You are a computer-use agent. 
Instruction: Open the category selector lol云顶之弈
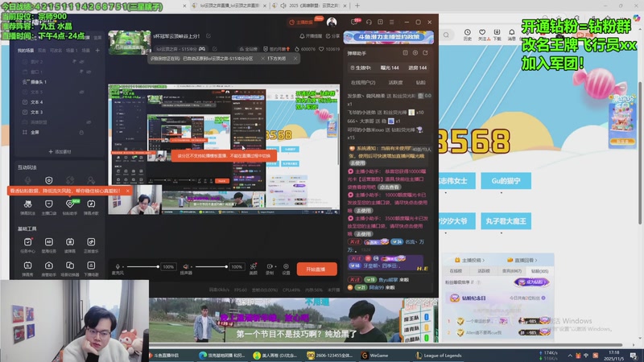coord(180,49)
